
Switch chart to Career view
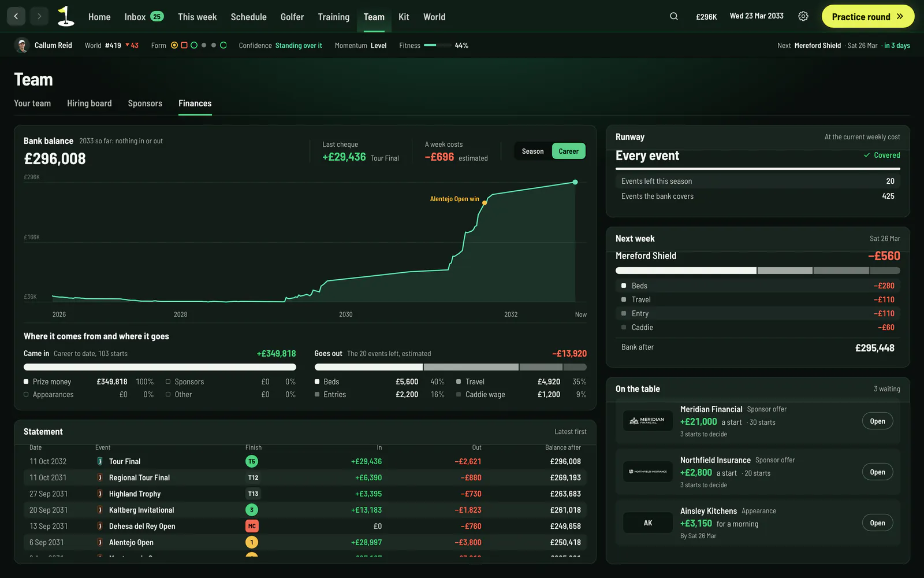tap(568, 151)
